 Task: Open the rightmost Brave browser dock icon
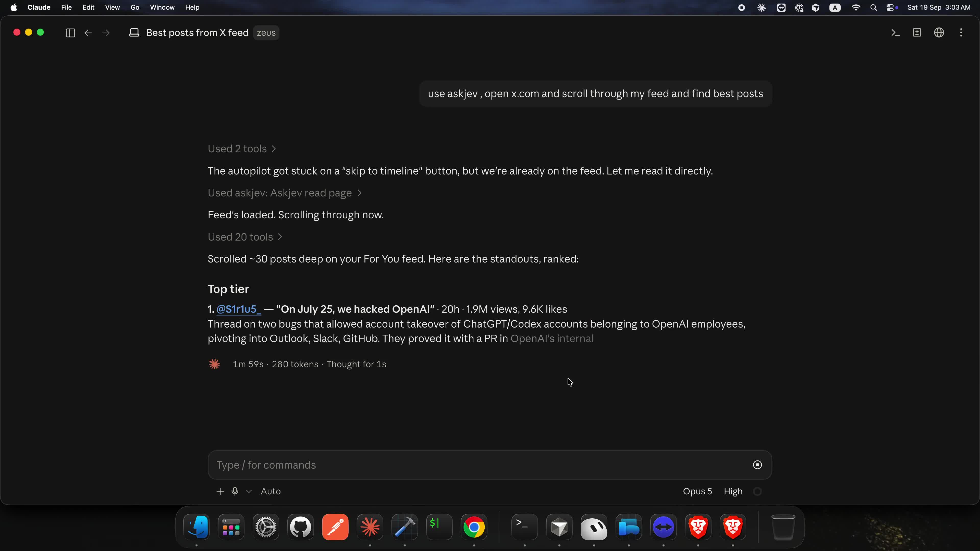(x=733, y=527)
